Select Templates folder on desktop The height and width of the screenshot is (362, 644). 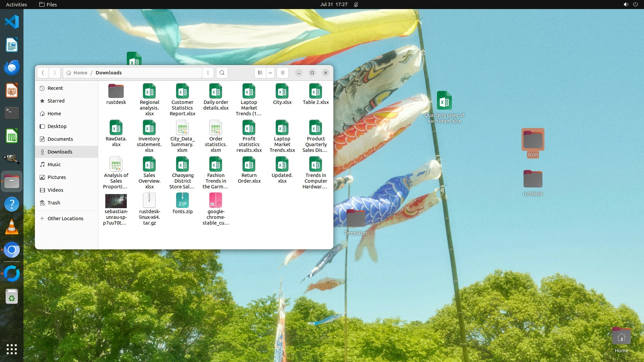point(356,219)
